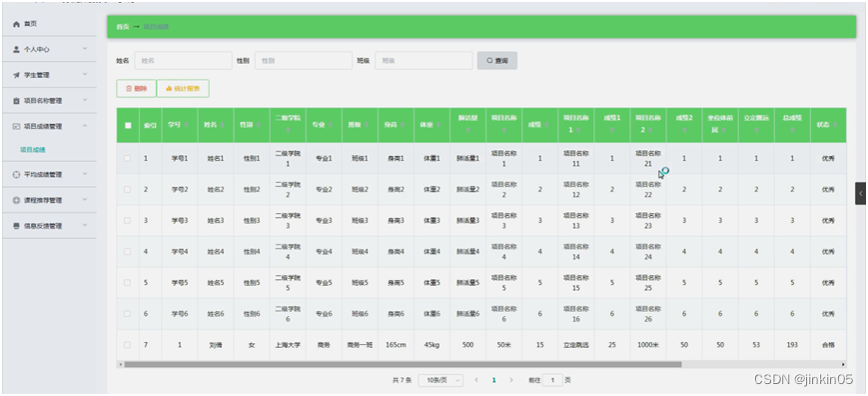Focus the 姓名 search input field
This screenshot has height=396, width=868.
[184, 60]
